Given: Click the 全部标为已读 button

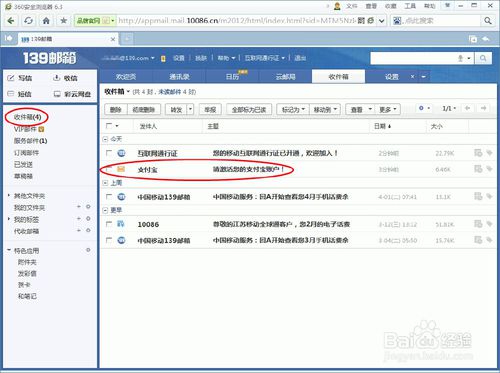Looking at the screenshot, I should click(x=249, y=109).
